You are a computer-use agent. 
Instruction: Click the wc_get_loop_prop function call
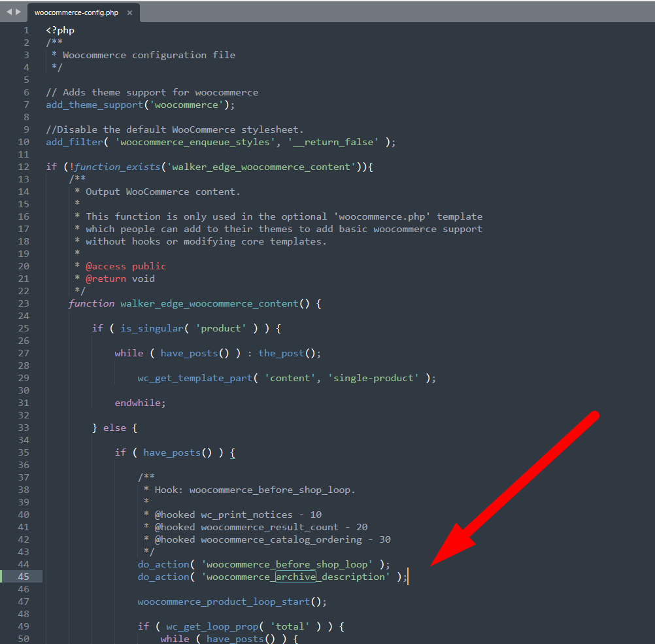click(x=212, y=627)
